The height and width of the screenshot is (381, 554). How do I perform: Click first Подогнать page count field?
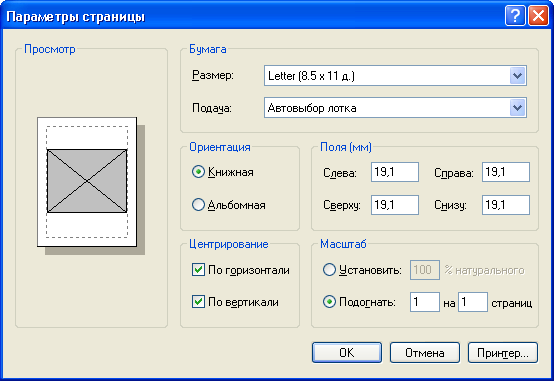[425, 302]
